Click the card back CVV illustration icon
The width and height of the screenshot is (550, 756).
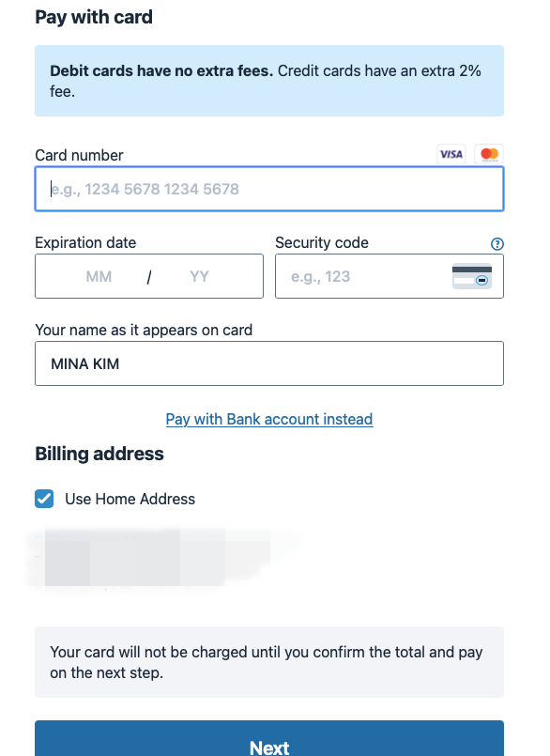[472, 276]
